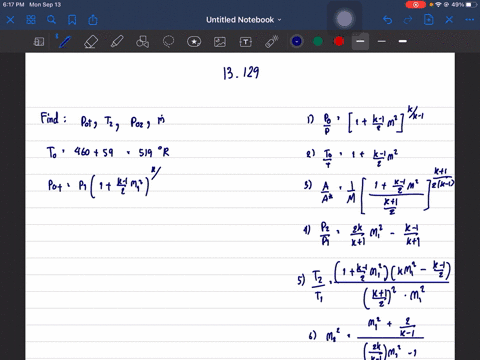Image resolution: width=480 pixels, height=360 pixels.
Task: Choose the dark blue pen color
Action: point(297,41)
